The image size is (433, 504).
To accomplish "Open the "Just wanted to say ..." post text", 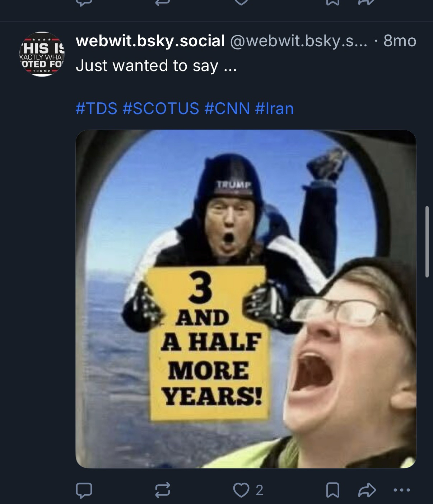I will coord(156,66).
